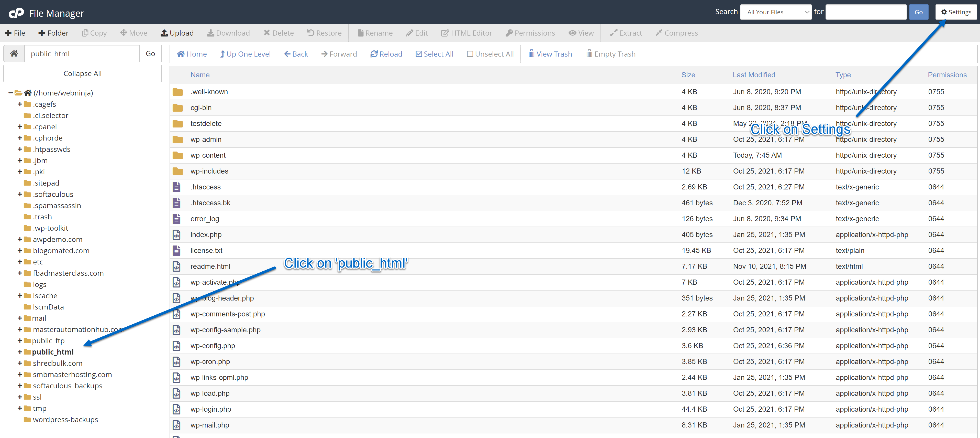980x438 pixels.
Task: Click View in the toolbar
Action: (x=581, y=33)
